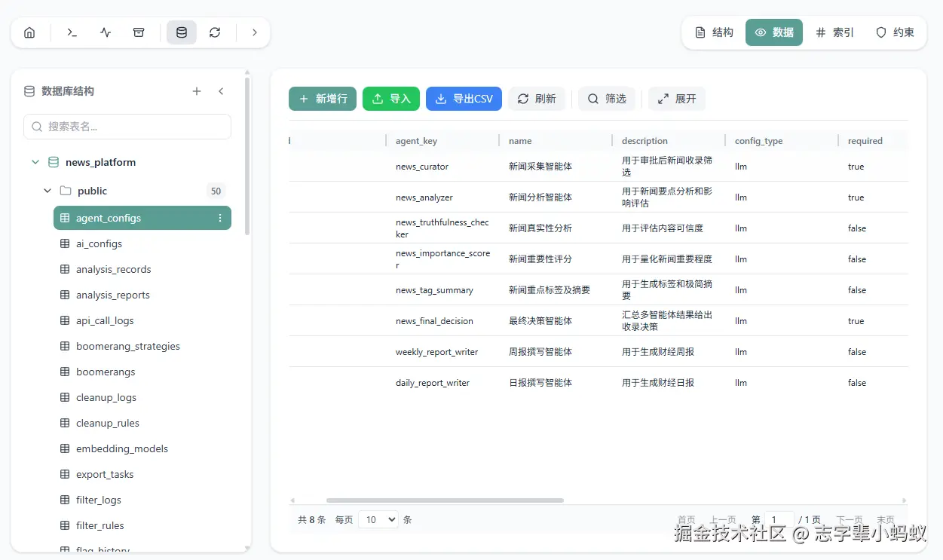The height and width of the screenshot is (560, 943).
Task: Switch to the 索引 tab
Action: [x=834, y=32]
